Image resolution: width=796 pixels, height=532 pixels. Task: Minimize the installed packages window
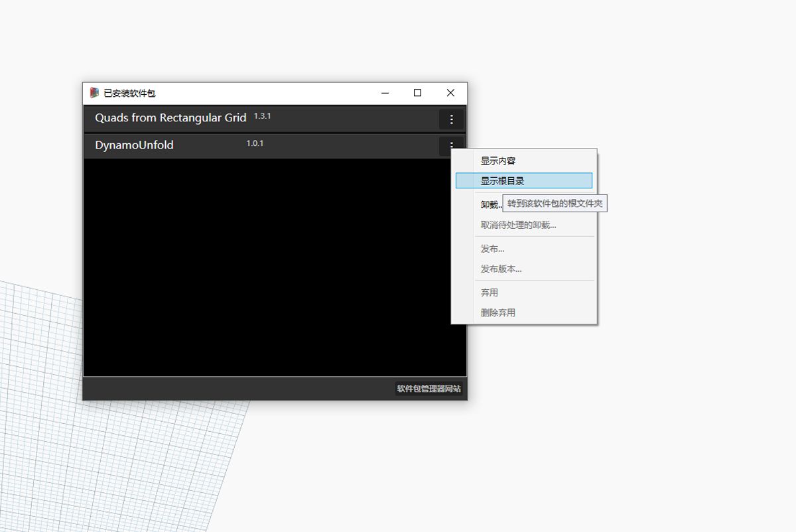(x=385, y=93)
